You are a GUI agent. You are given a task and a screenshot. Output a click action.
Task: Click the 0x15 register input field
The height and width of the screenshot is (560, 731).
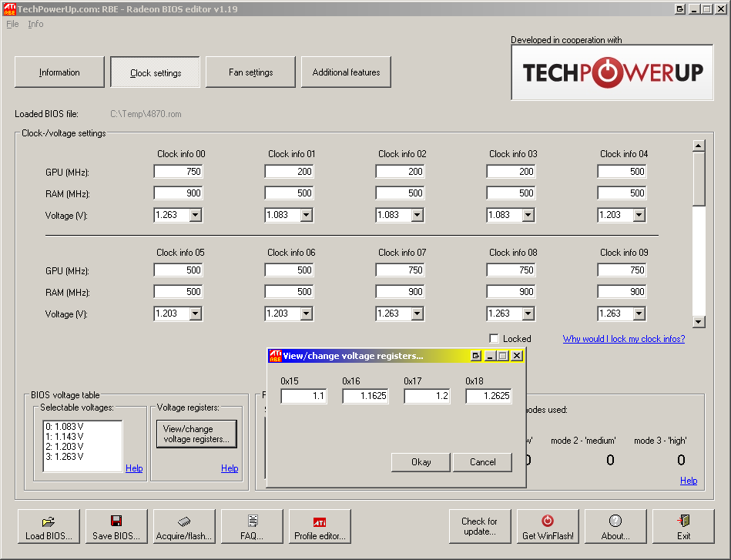click(303, 396)
